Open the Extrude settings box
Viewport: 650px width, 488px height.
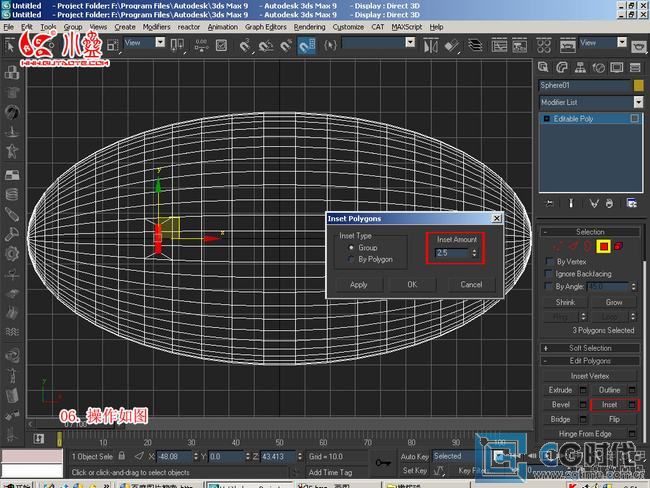583,390
